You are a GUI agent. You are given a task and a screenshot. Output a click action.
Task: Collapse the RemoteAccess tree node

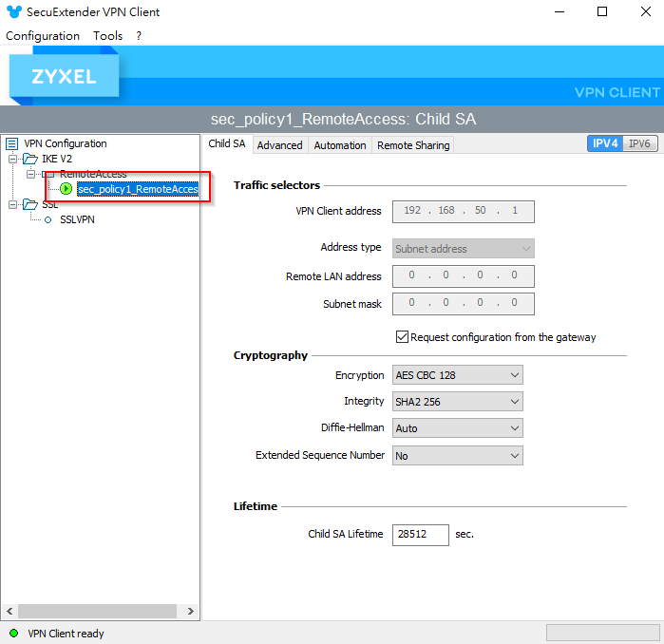[x=30, y=174]
